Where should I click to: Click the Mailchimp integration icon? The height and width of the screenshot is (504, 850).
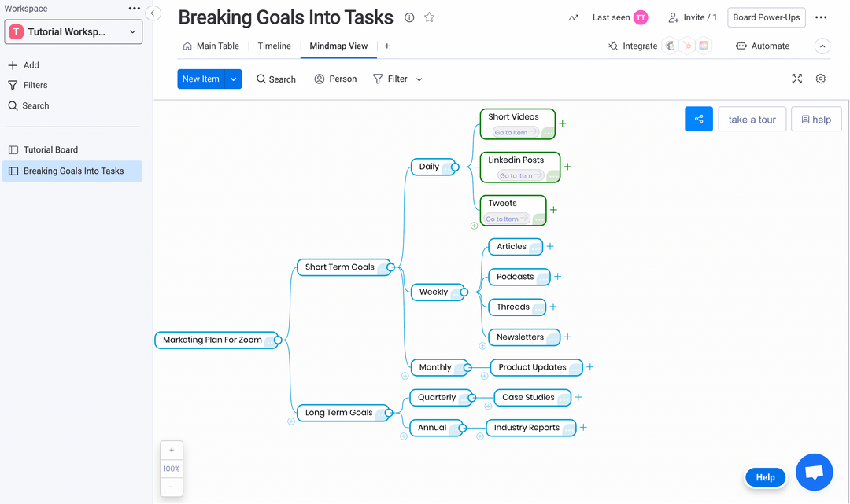[x=670, y=46]
